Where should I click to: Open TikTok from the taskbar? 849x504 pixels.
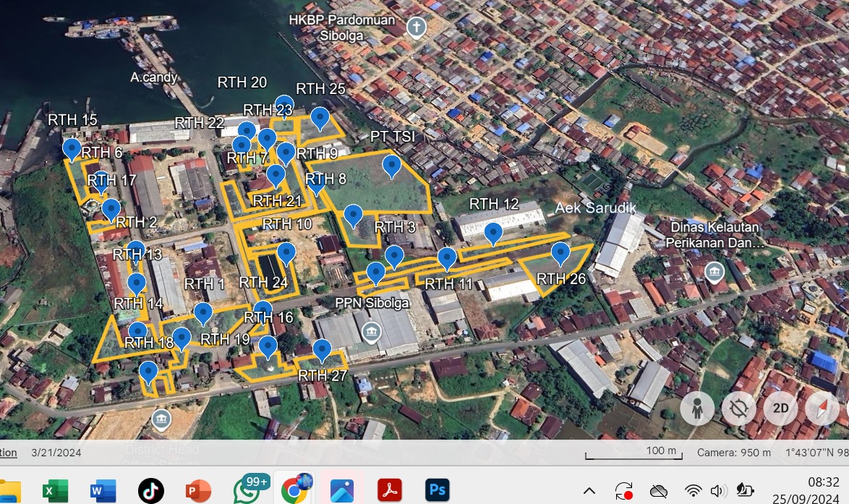(x=151, y=490)
